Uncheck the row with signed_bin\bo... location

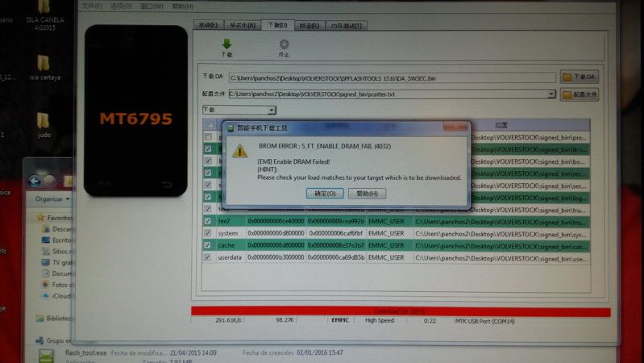coord(208,161)
